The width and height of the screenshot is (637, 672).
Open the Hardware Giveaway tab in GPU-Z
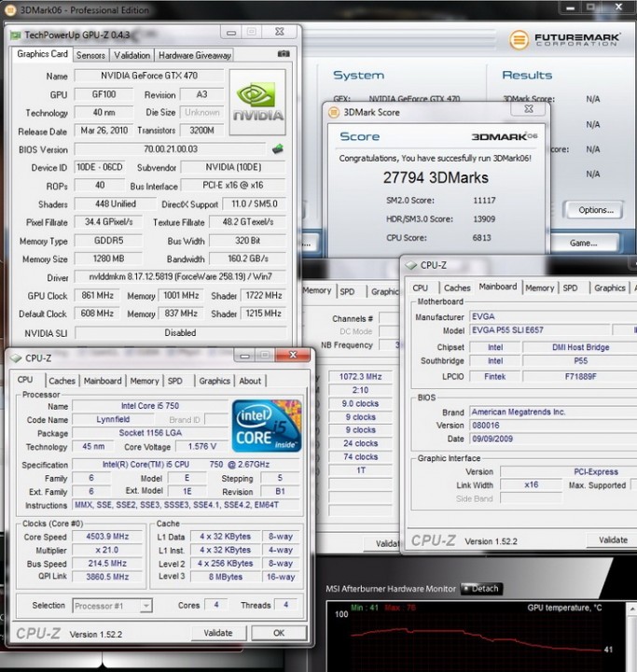point(195,55)
